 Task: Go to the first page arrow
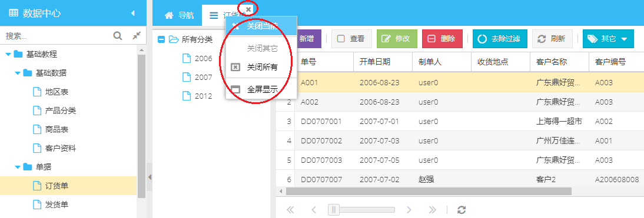(290, 210)
